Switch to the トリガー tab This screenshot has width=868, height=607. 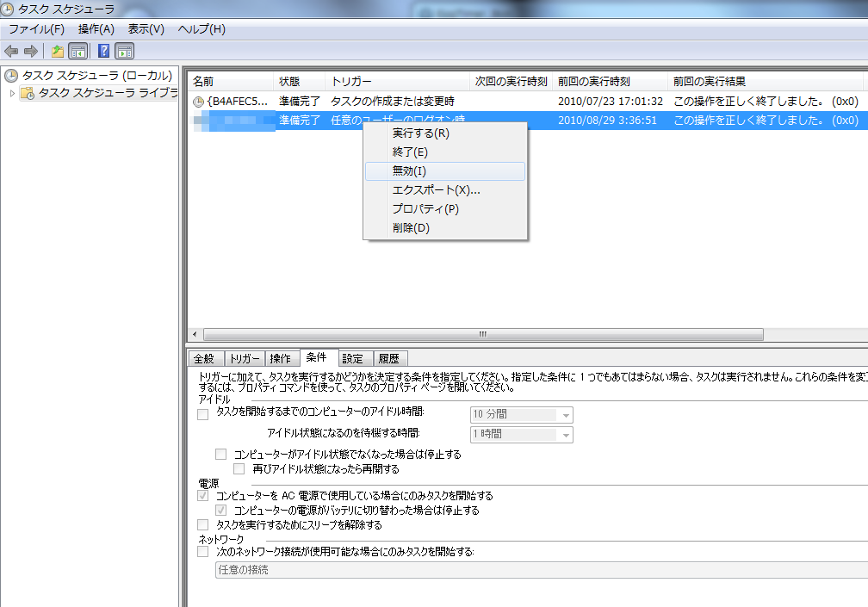245,359
